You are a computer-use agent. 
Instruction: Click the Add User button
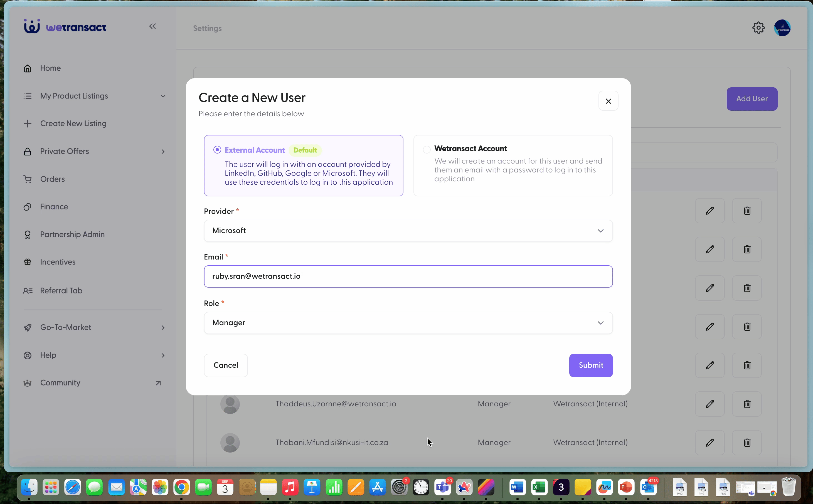(752, 99)
